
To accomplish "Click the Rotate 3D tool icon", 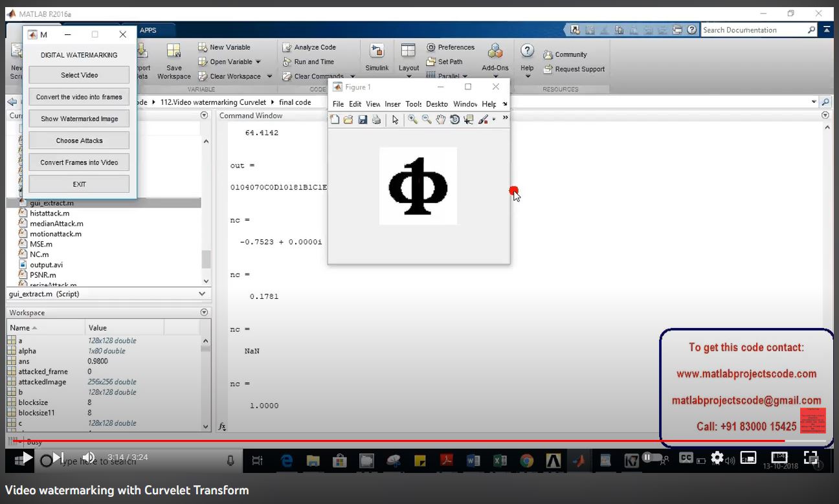I will [454, 120].
